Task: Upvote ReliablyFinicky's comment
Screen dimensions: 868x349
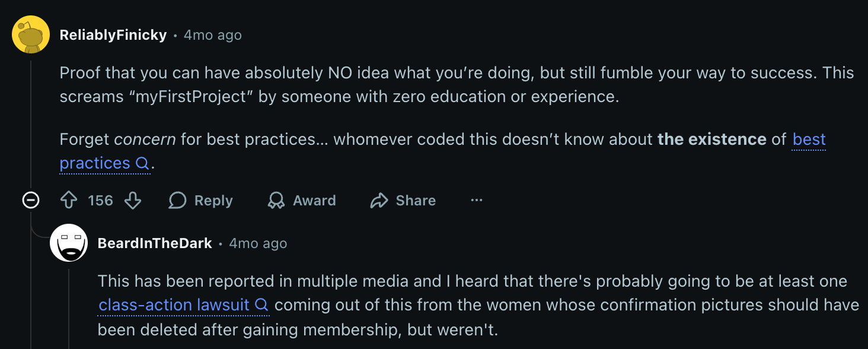Action: click(70, 200)
